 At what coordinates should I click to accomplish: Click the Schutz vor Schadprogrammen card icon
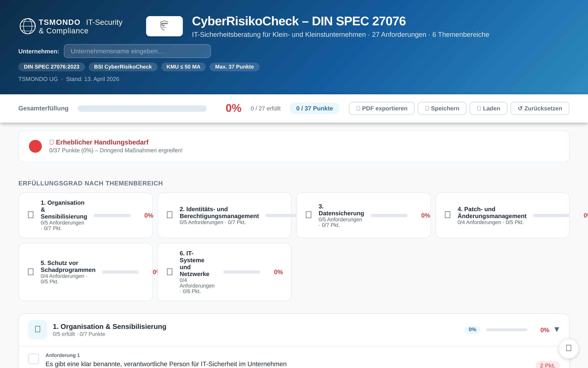tap(31, 272)
